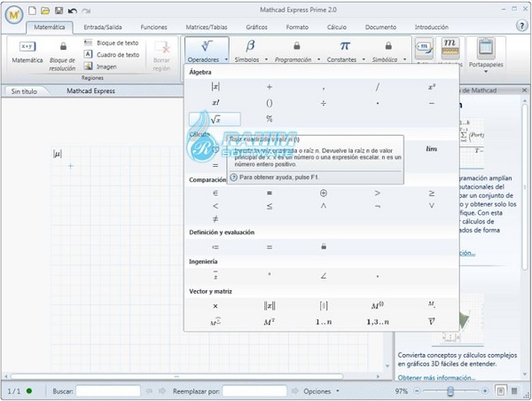Follow the Obtener más información link
This screenshot has height=401, width=532.
tap(436, 378)
